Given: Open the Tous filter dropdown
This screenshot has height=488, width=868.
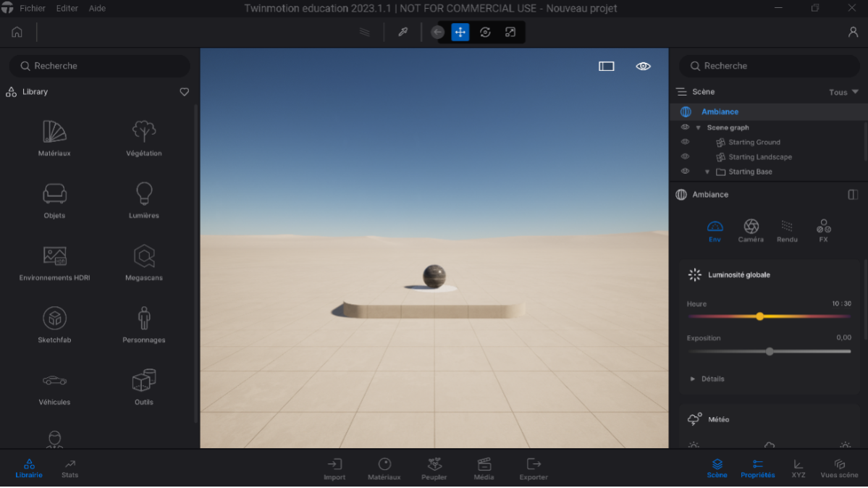Looking at the screenshot, I should 842,92.
